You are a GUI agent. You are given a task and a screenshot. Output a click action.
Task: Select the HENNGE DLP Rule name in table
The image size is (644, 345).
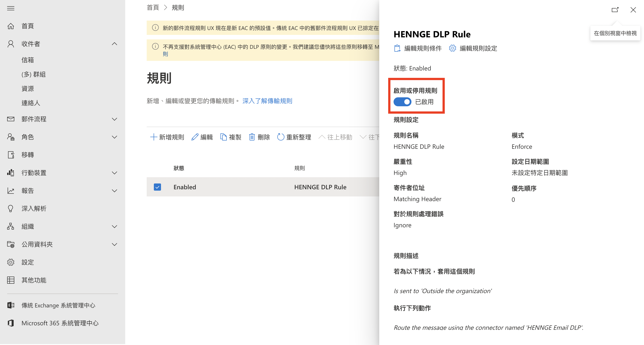click(x=320, y=187)
